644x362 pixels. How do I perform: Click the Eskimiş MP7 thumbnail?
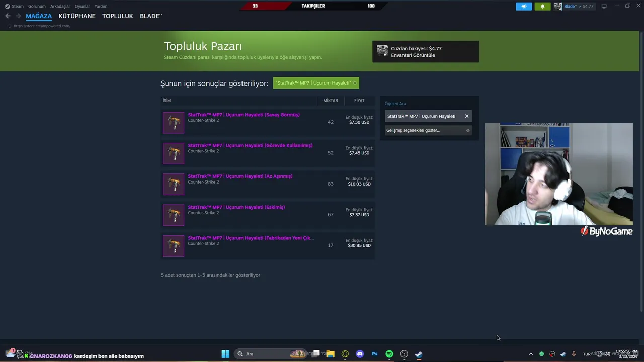[x=173, y=215]
